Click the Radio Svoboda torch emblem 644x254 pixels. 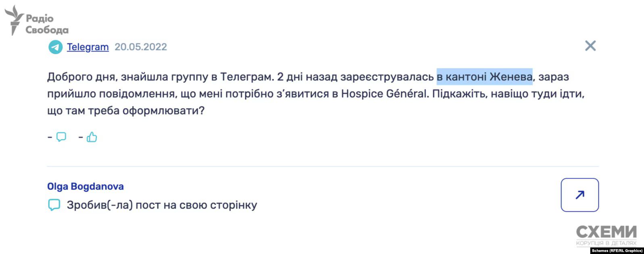pos(14,20)
